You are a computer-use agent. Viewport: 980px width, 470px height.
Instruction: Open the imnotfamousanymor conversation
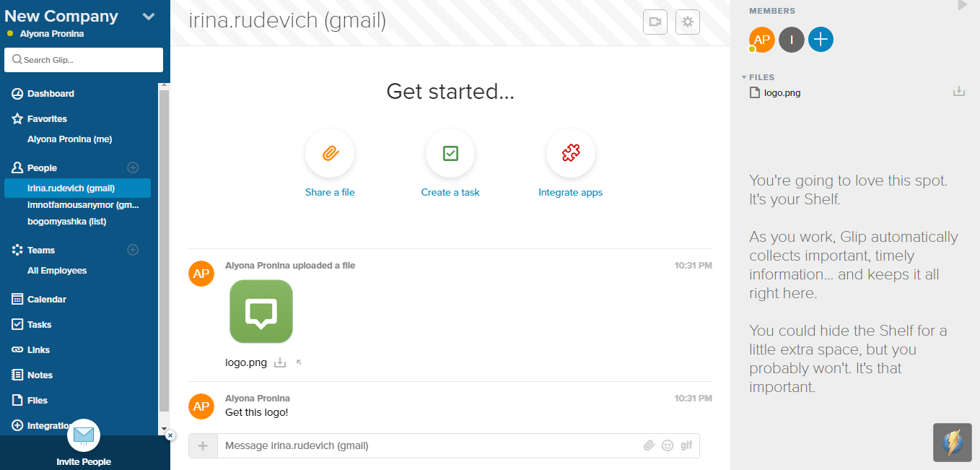(x=82, y=205)
